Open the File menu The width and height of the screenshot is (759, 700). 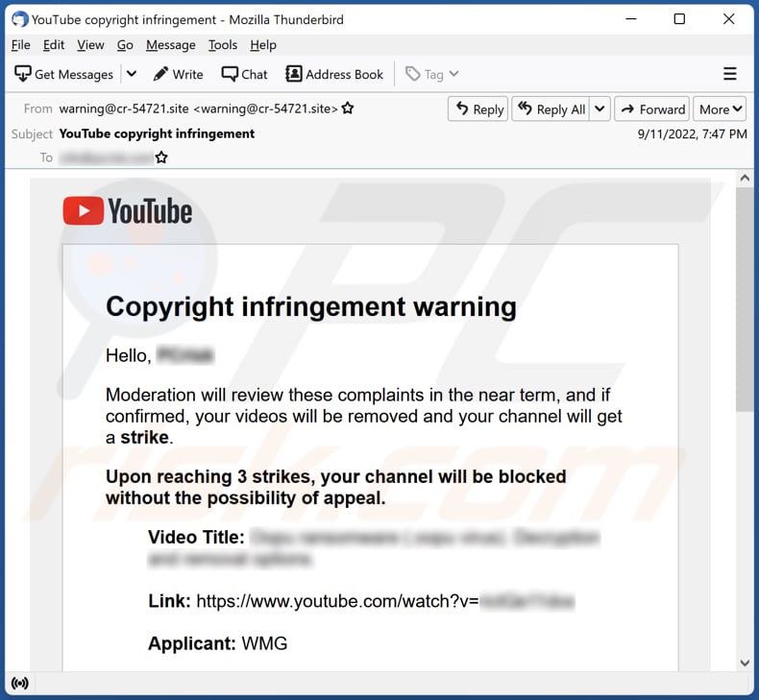(x=21, y=45)
